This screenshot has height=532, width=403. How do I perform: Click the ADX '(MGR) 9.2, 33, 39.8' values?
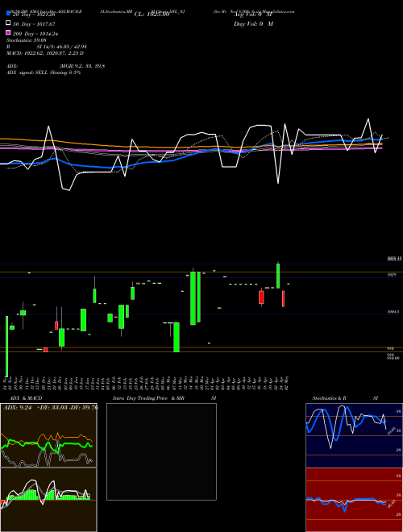tap(81, 66)
